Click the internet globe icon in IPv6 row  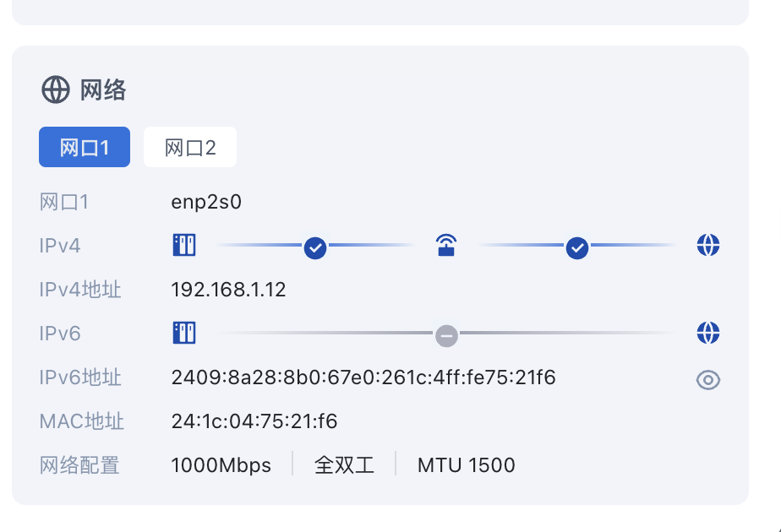(708, 333)
